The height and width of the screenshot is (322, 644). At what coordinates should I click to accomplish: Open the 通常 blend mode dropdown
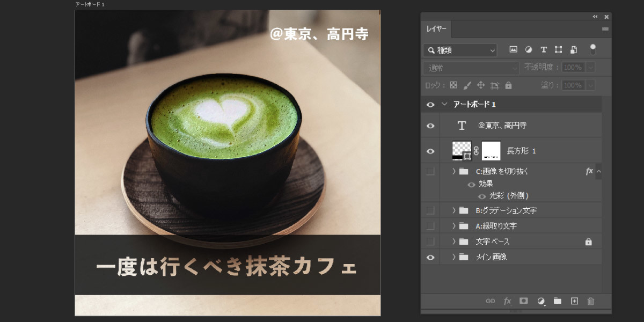pyautogui.click(x=471, y=68)
